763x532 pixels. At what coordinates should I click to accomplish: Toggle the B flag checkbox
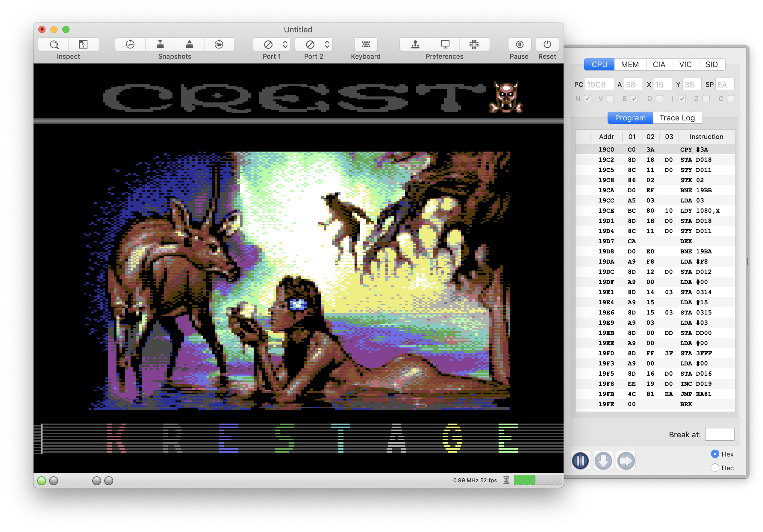[634, 99]
